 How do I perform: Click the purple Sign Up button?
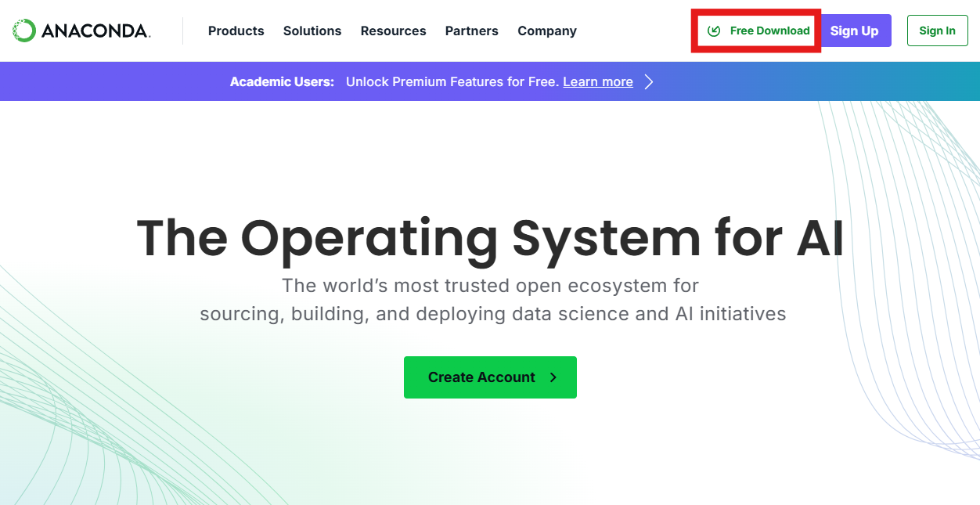854,31
